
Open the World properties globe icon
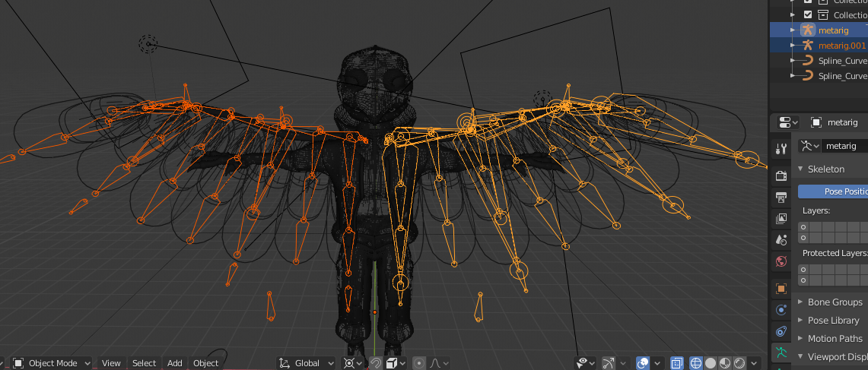(781, 261)
